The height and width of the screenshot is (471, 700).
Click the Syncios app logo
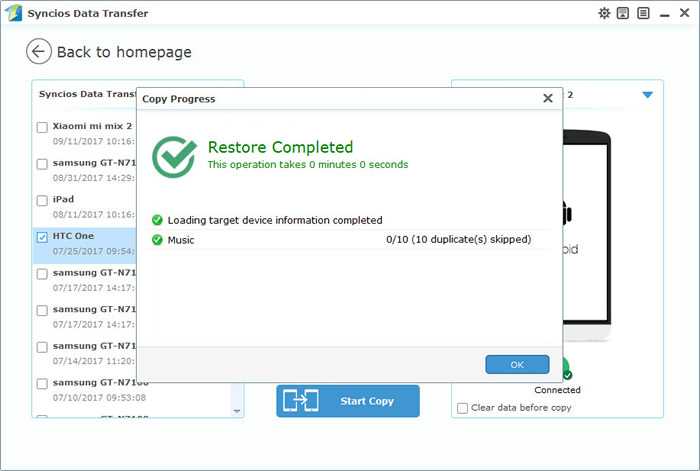point(13,13)
